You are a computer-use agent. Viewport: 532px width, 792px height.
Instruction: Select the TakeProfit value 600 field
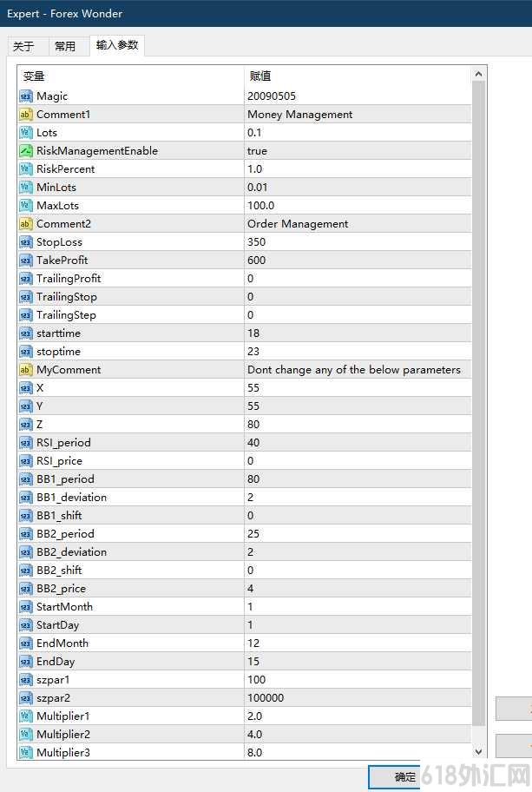[358, 261]
